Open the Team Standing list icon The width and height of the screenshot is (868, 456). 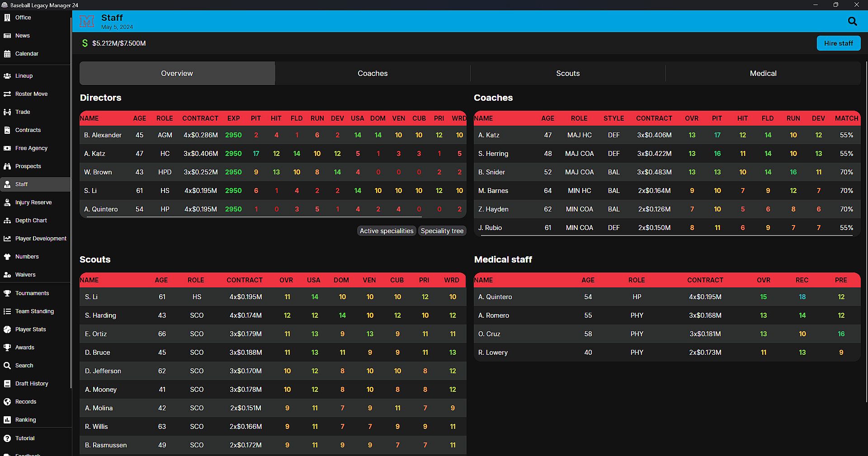coord(7,311)
